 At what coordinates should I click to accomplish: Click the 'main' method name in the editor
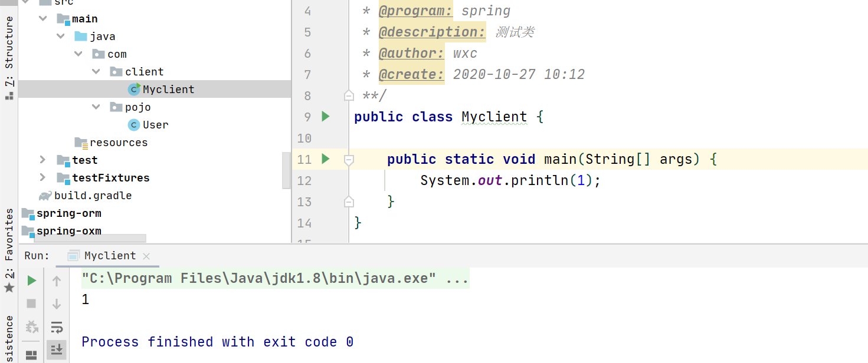(x=561, y=159)
